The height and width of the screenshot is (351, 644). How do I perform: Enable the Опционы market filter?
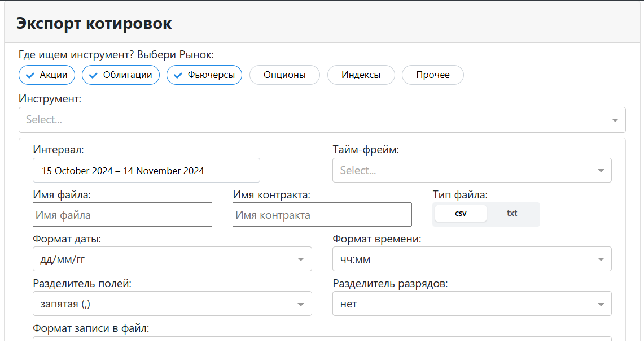click(284, 75)
